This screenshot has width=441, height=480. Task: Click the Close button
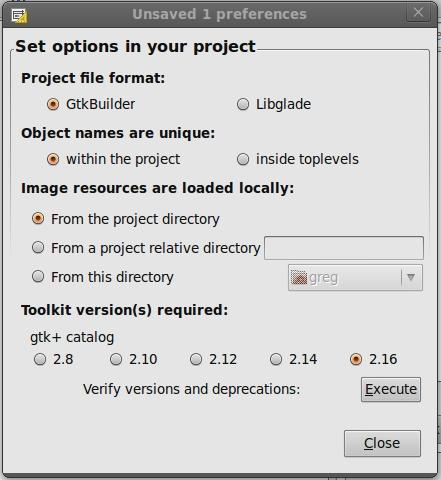point(382,443)
